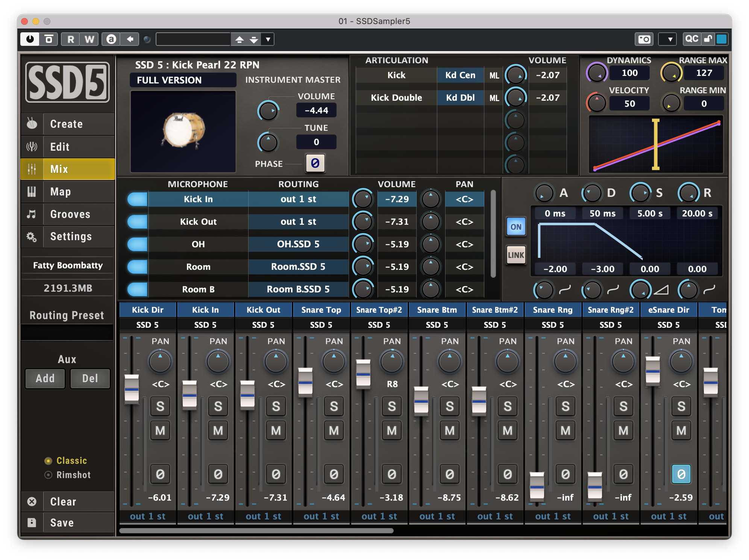Click the Clear button

68,502
